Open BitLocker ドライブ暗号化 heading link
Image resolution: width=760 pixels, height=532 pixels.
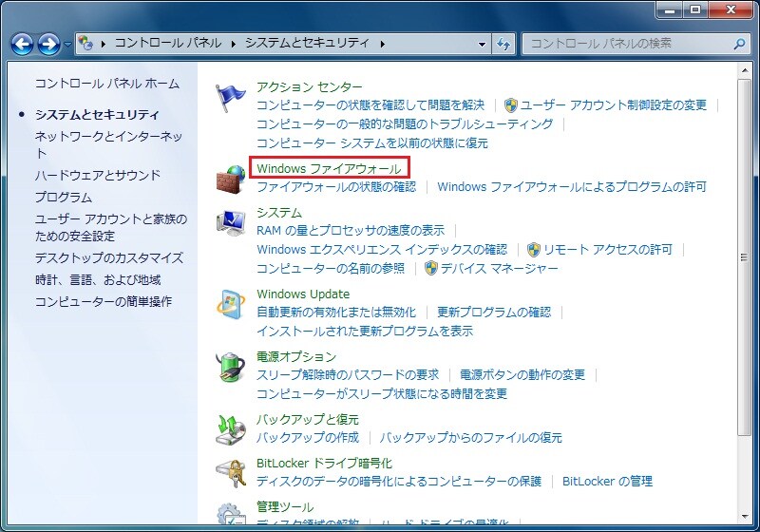(324, 464)
